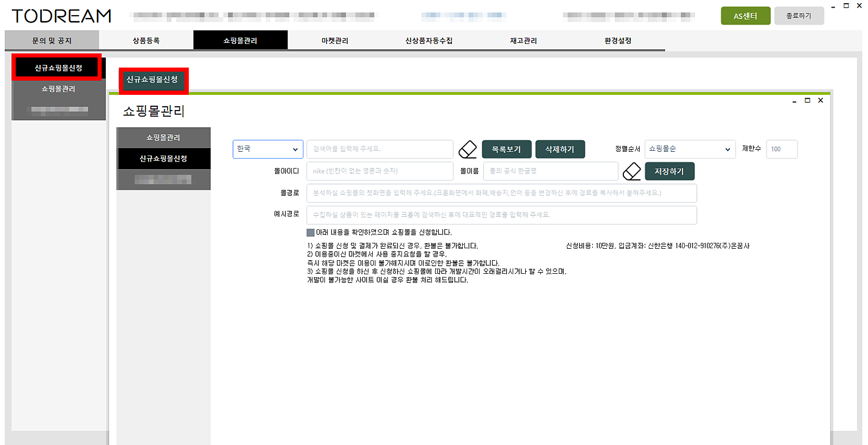Click the 종료하기 exit button

799,16
